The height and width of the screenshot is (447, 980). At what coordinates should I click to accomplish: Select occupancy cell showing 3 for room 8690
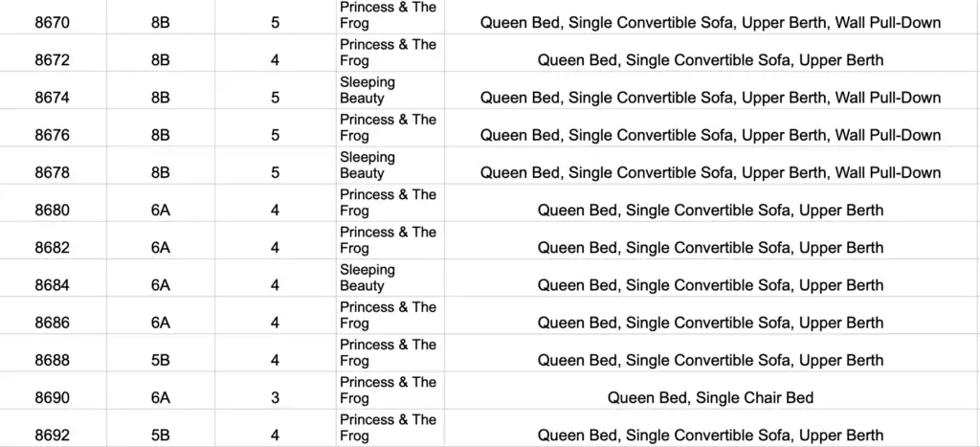click(x=275, y=398)
